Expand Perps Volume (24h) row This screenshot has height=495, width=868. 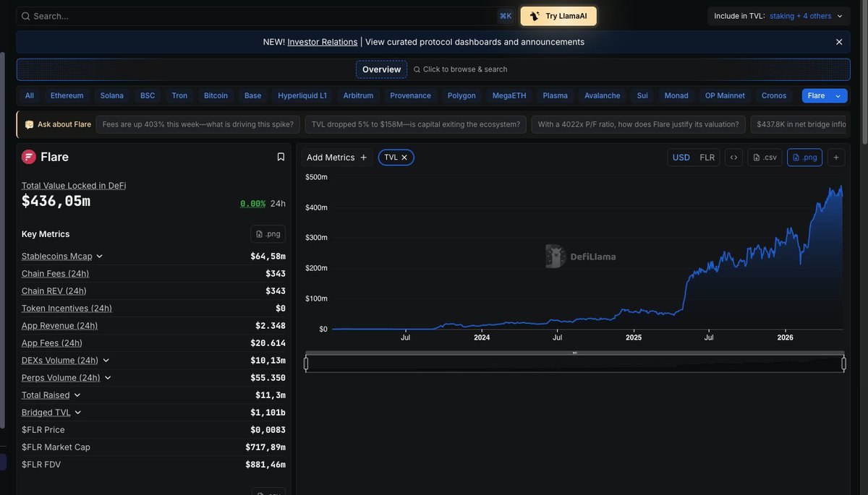pos(108,378)
